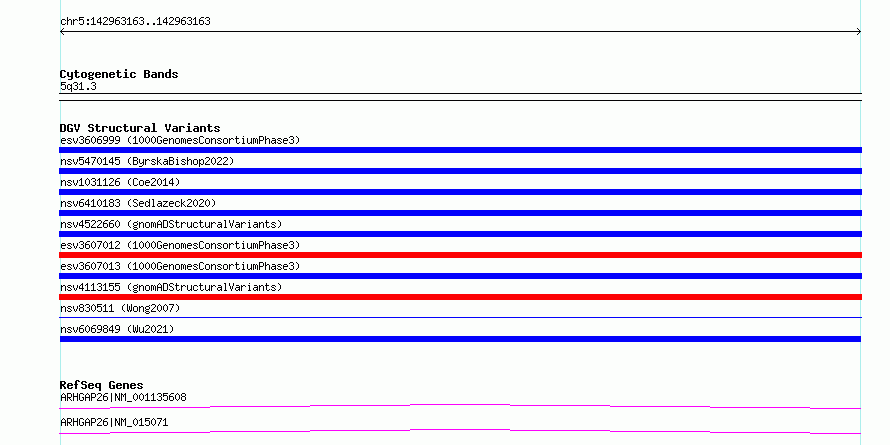The image size is (890, 445).
Task: Click the magenta line under NM_015071
Action: (460, 431)
